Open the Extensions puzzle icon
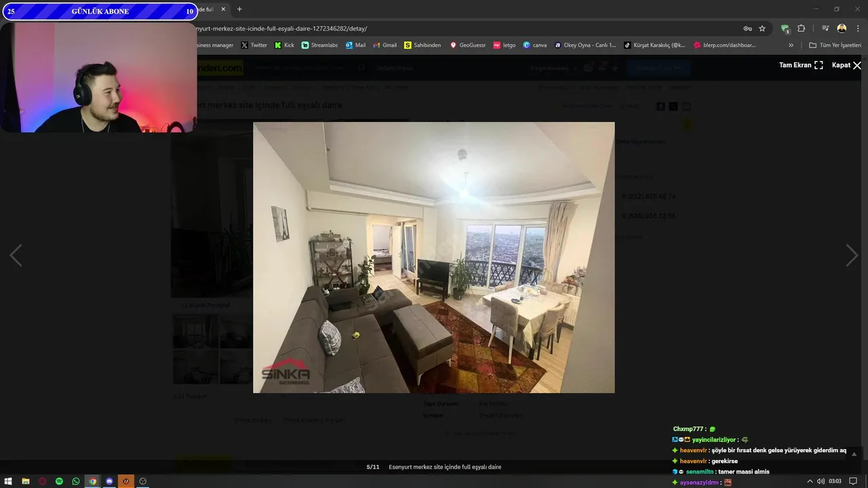 click(802, 28)
